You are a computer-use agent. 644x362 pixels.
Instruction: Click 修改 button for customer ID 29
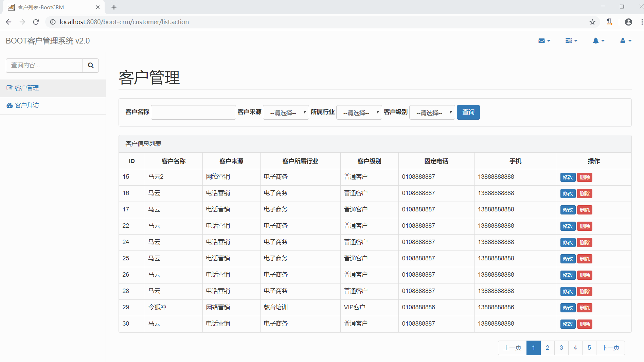[x=567, y=308]
